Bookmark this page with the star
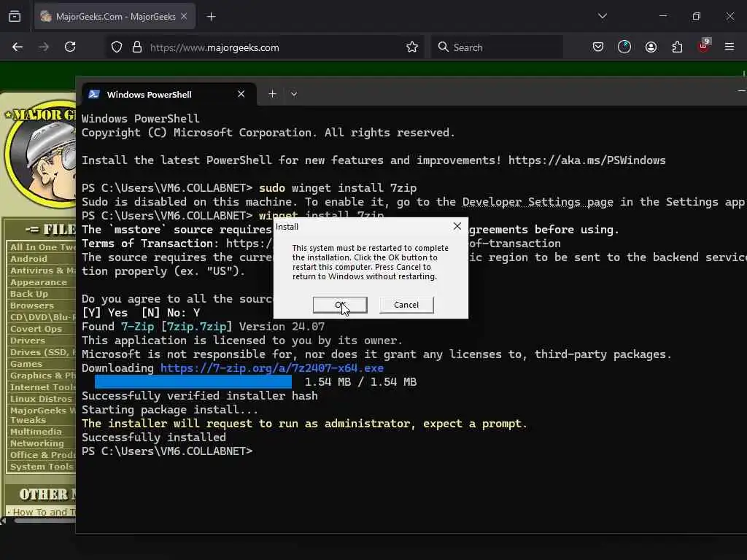This screenshot has height=560, width=747. [x=412, y=47]
